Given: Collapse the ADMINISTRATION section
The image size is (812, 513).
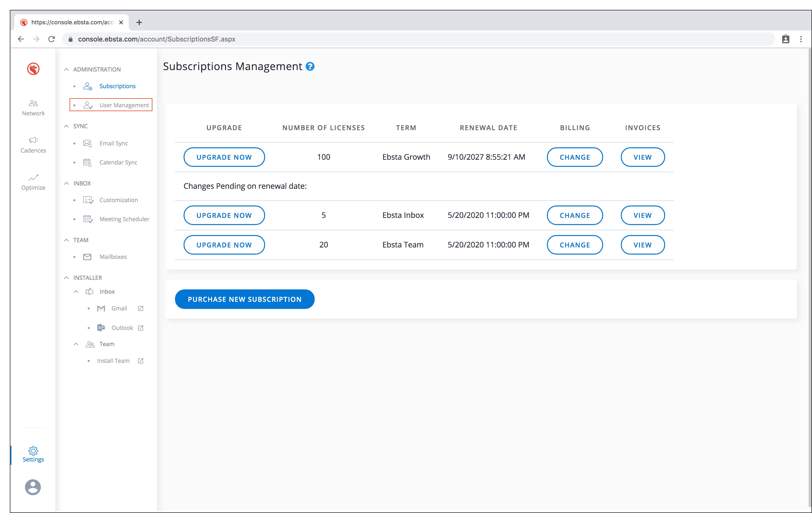Looking at the screenshot, I should click(x=67, y=69).
